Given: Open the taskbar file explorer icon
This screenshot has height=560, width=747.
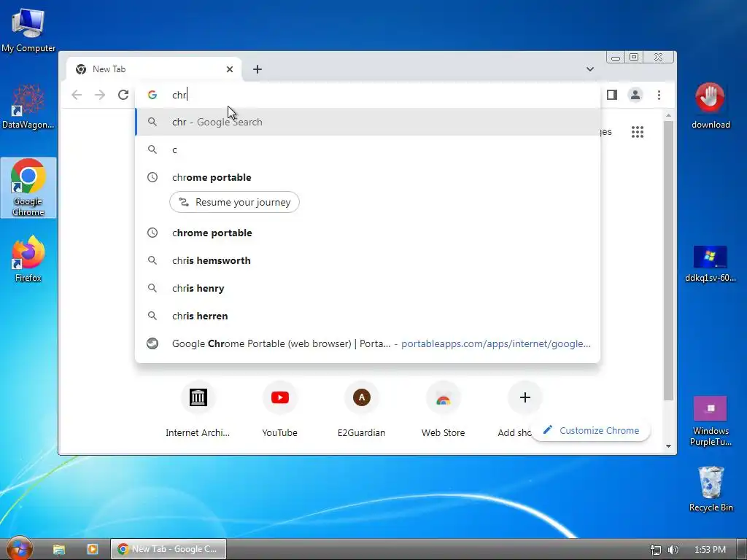Looking at the screenshot, I should pos(58,549).
